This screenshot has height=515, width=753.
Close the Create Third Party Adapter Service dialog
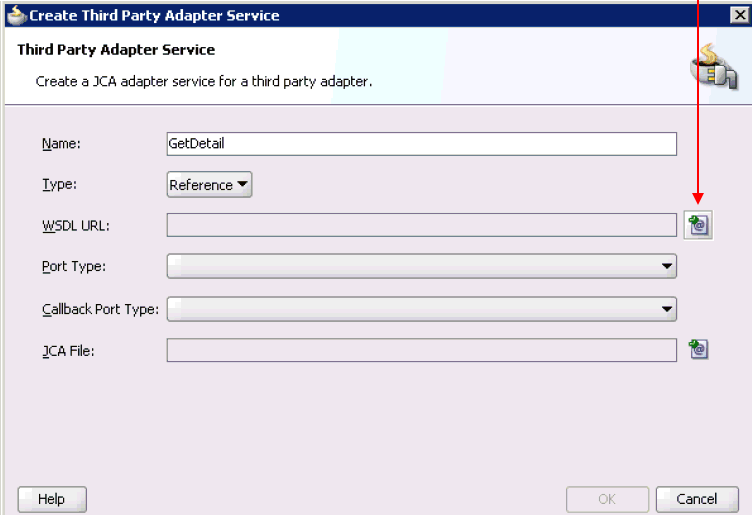(740, 15)
